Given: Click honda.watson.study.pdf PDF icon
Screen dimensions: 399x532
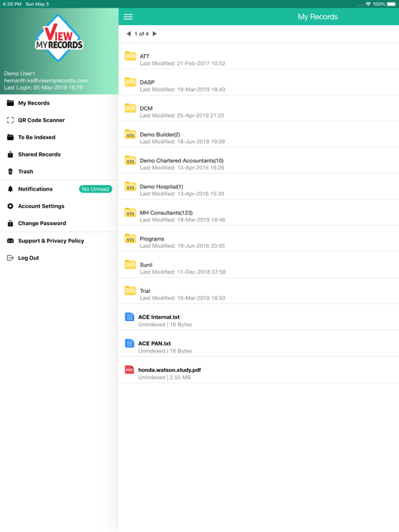Looking at the screenshot, I should click(130, 370).
